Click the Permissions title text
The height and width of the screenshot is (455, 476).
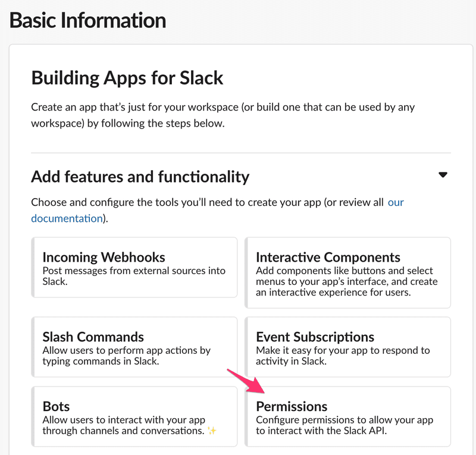(x=292, y=406)
